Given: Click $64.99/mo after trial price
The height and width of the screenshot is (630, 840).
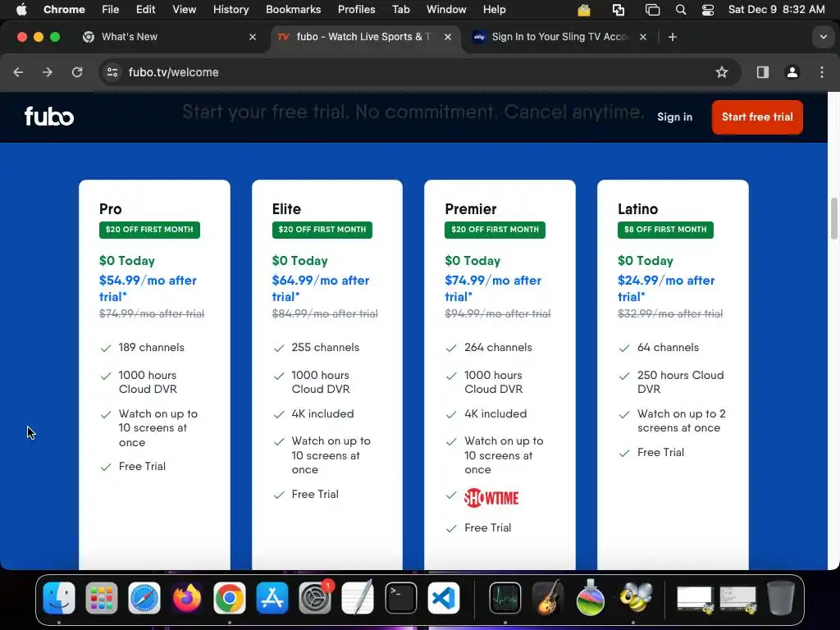Looking at the screenshot, I should pos(321,288).
